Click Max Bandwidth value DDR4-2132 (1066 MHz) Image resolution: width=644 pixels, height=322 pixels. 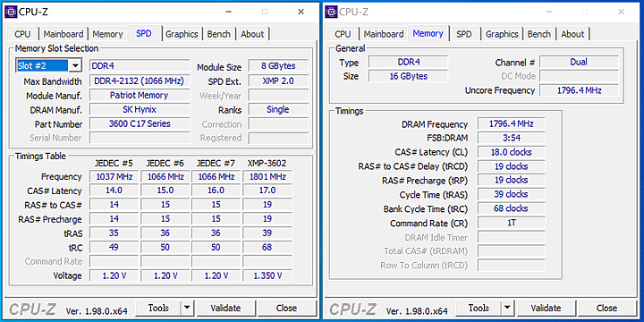point(140,80)
